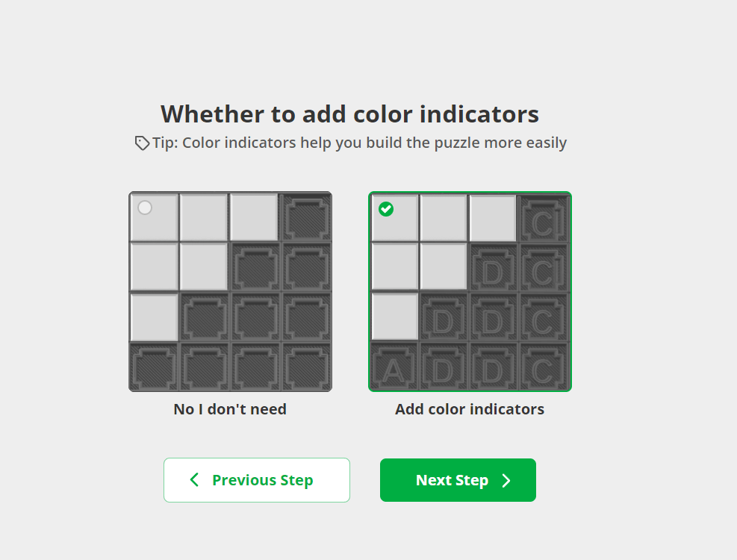Image resolution: width=737 pixels, height=560 pixels.
Task: Click the only D tile in the second row
Action: click(x=493, y=267)
